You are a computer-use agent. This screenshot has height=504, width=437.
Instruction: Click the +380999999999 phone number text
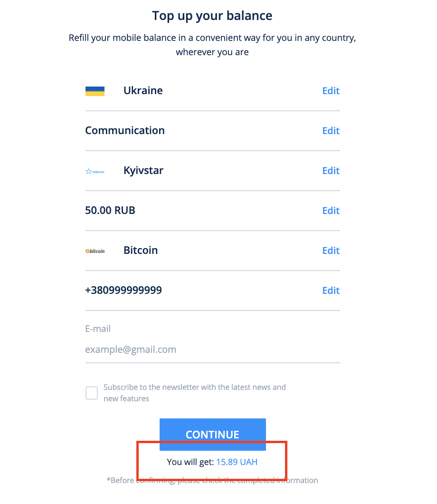123,291
